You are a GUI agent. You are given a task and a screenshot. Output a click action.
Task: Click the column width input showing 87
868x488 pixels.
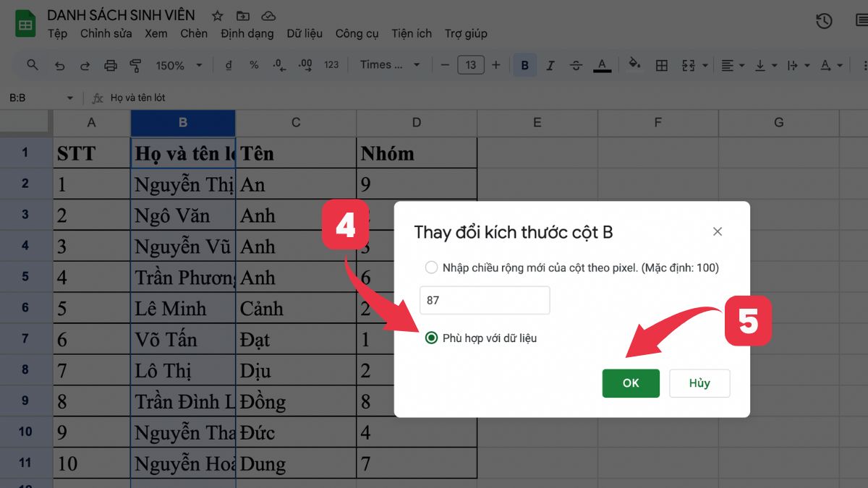[484, 299]
